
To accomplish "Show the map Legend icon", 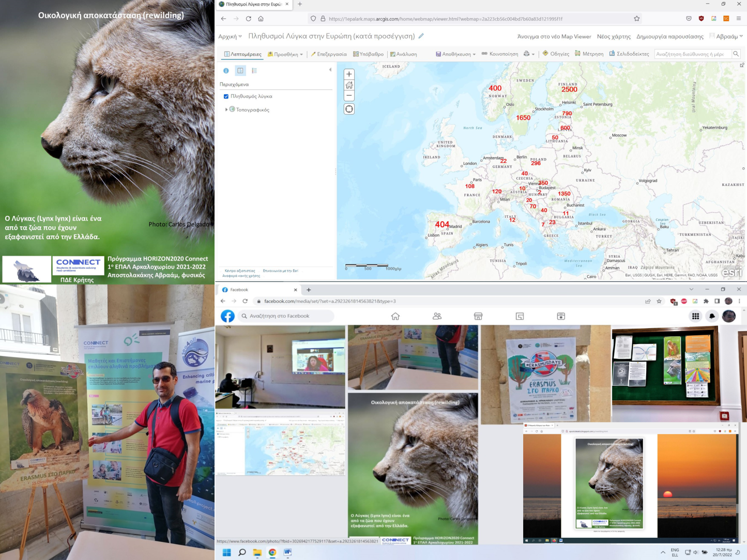I will 254,70.
